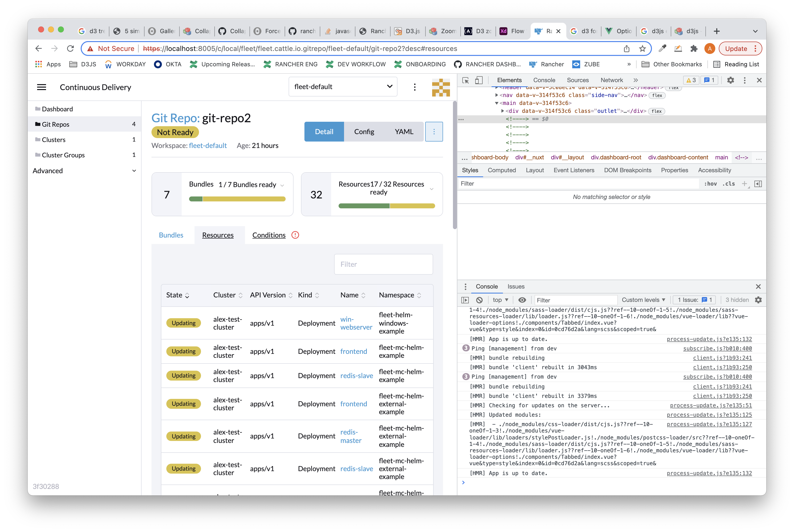
Task: Toggle the device toolbar in DevTools
Action: point(479,80)
